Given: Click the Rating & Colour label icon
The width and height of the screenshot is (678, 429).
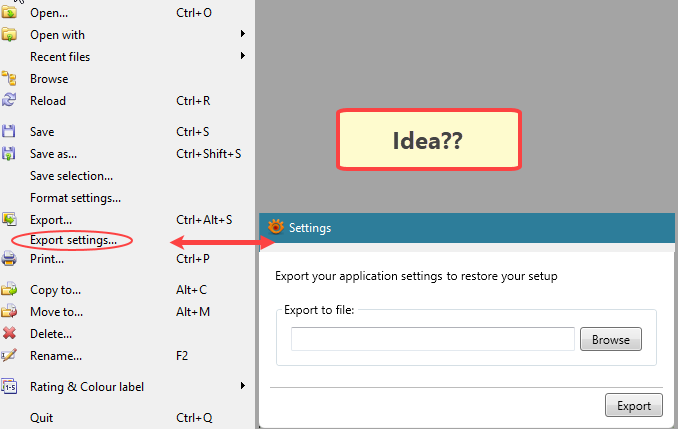Looking at the screenshot, I should [x=10, y=386].
